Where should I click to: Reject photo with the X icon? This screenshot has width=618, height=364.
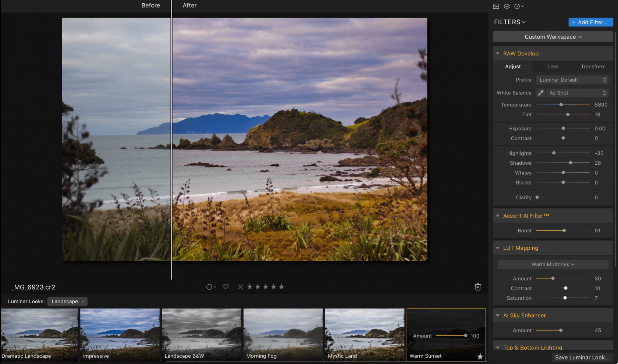pos(240,287)
